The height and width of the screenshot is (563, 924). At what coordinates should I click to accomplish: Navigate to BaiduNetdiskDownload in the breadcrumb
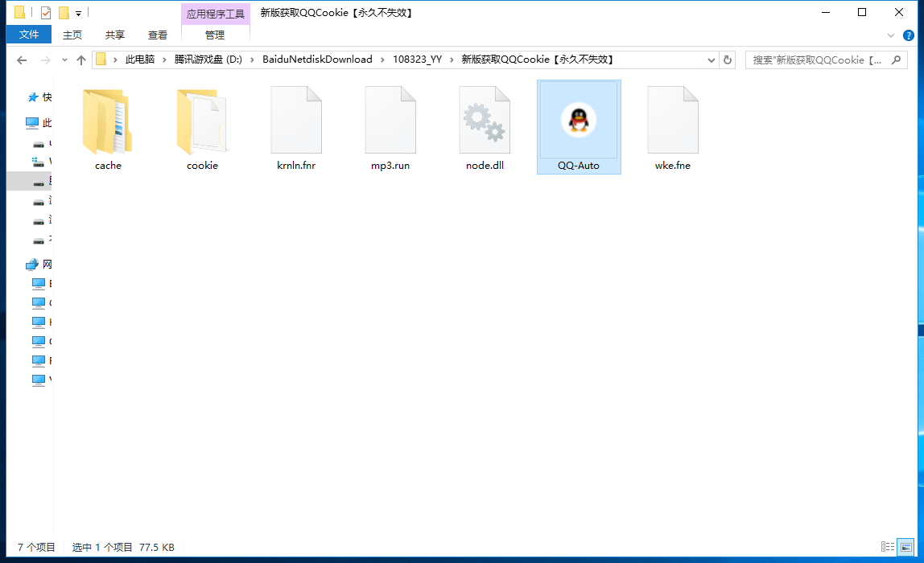(317, 60)
